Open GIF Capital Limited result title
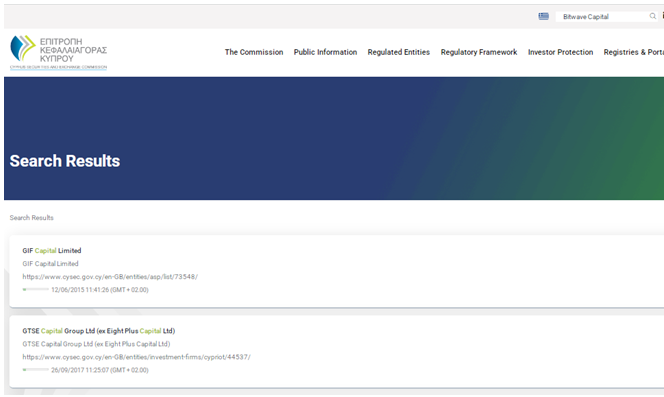 point(52,250)
